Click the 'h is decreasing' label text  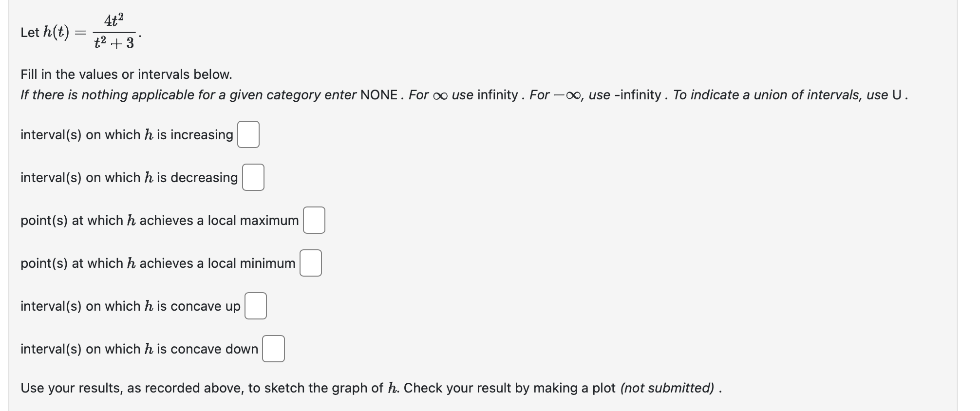click(x=191, y=178)
